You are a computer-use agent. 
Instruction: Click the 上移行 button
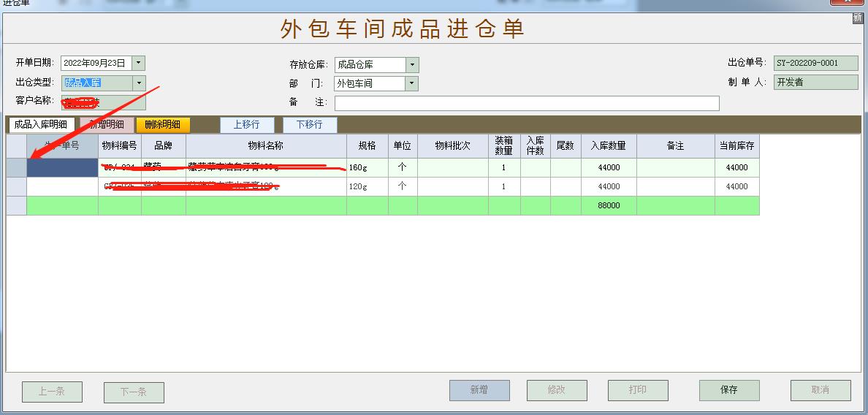pos(246,125)
